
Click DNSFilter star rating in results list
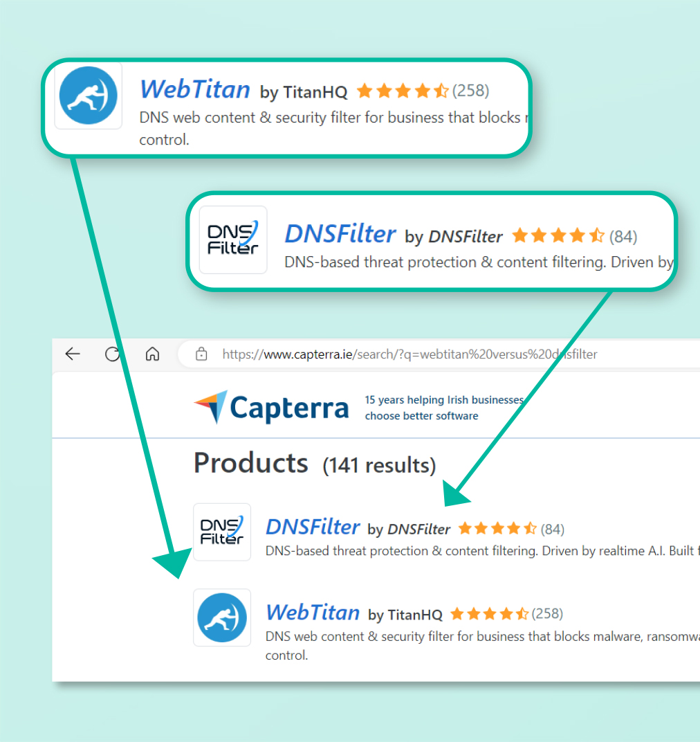tap(497, 528)
